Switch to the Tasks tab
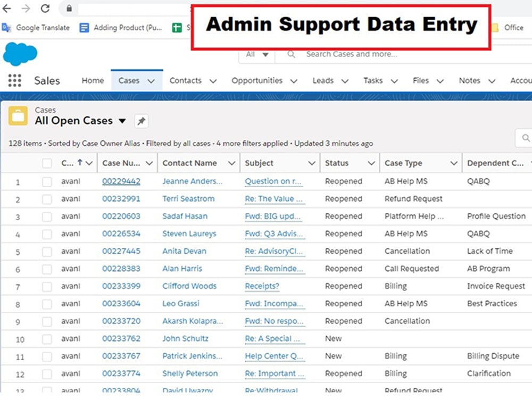 373,80
